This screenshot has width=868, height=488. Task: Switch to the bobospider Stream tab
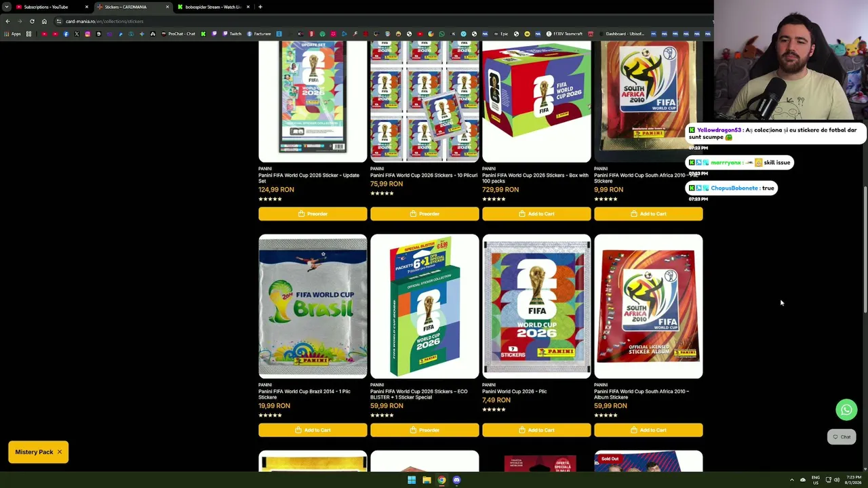point(213,7)
